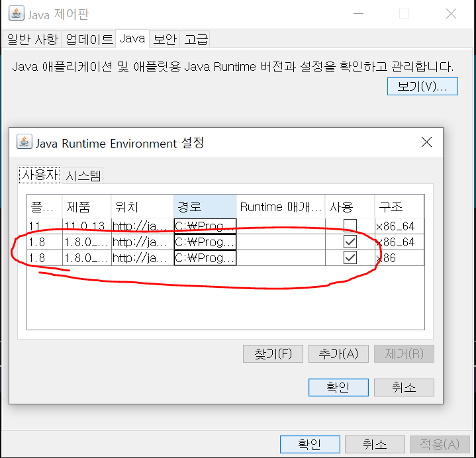Enable the 11.0.13 runtime checkbox

[x=350, y=226]
